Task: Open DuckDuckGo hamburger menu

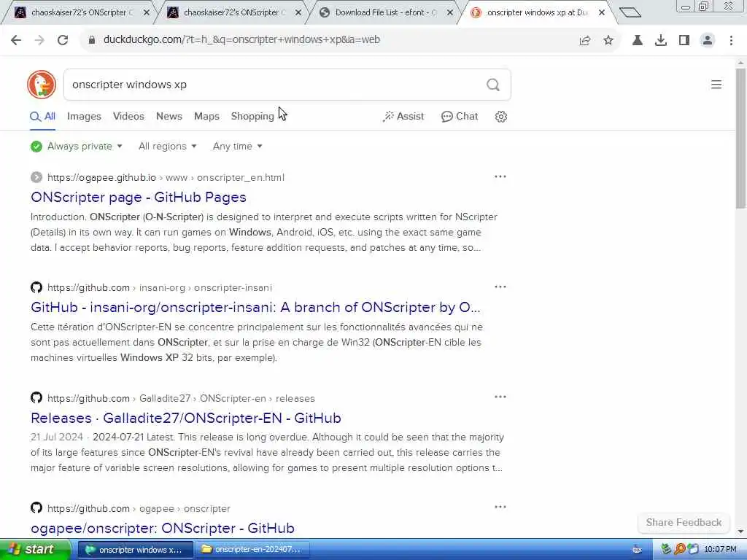Action: point(716,85)
